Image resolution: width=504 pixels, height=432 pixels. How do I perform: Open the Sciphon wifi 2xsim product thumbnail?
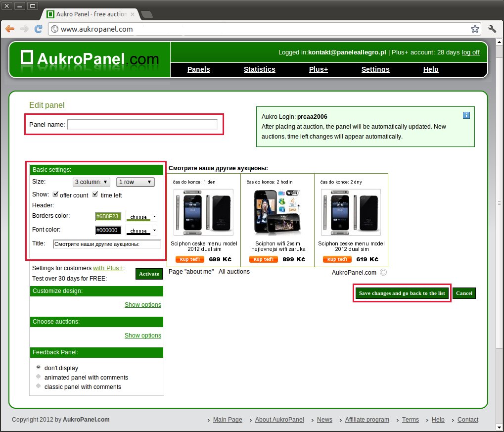(277, 212)
